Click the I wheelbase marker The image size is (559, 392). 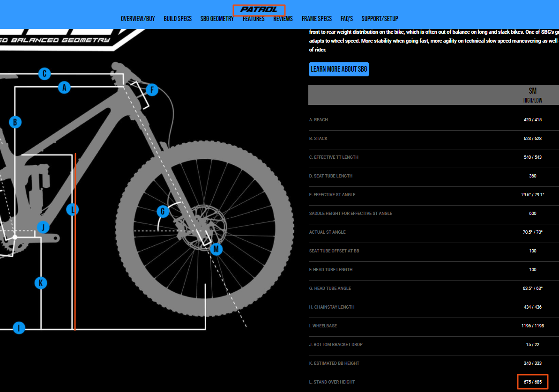18,328
